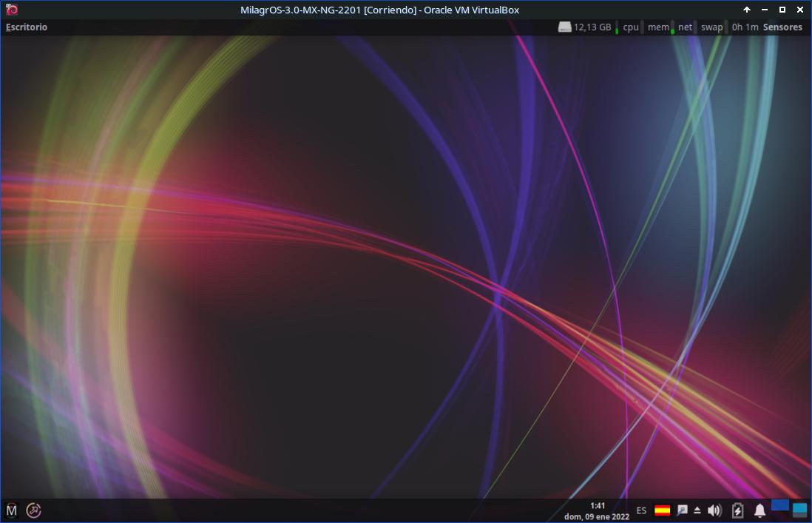812x523 pixels.
Task: Open the battery power manager icon
Action: (x=737, y=510)
